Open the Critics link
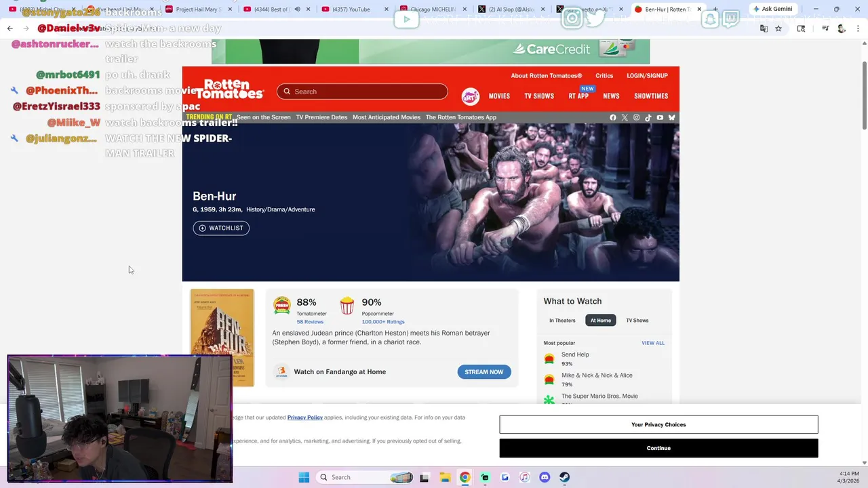The image size is (868, 488). pyautogui.click(x=604, y=76)
